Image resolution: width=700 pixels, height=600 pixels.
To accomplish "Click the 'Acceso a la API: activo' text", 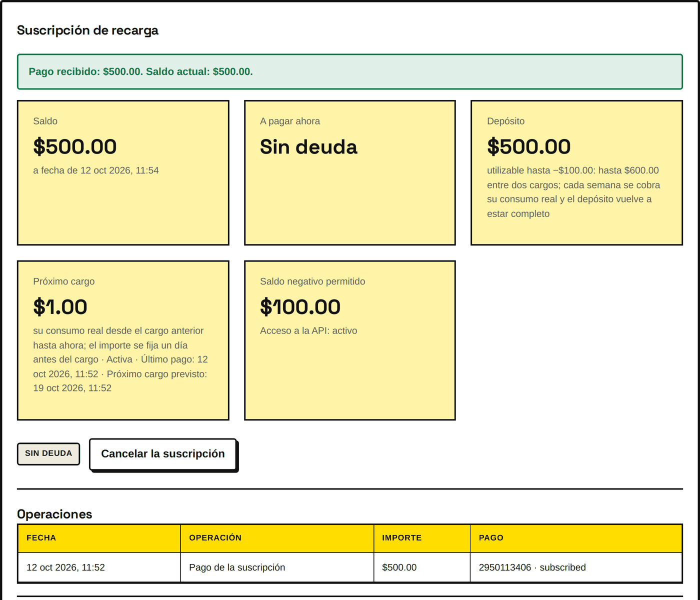I will click(308, 331).
